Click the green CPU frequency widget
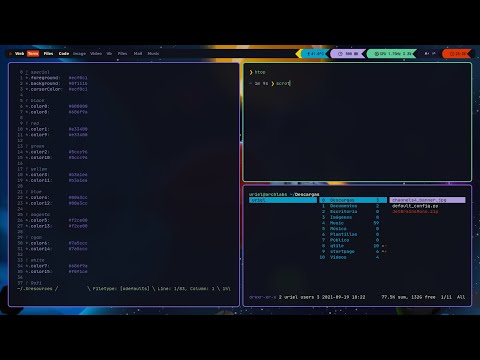Screen dimensions: 480x360 click(392, 54)
